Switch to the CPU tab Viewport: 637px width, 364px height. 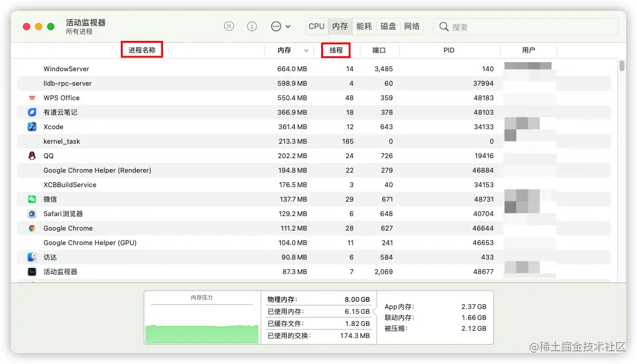click(316, 27)
